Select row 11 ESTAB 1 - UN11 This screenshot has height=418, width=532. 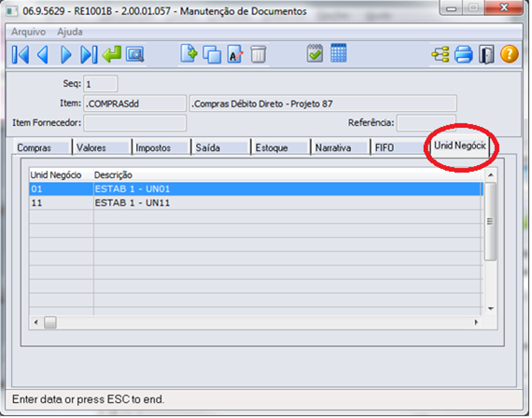pyautogui.click(x=256, y=202)
